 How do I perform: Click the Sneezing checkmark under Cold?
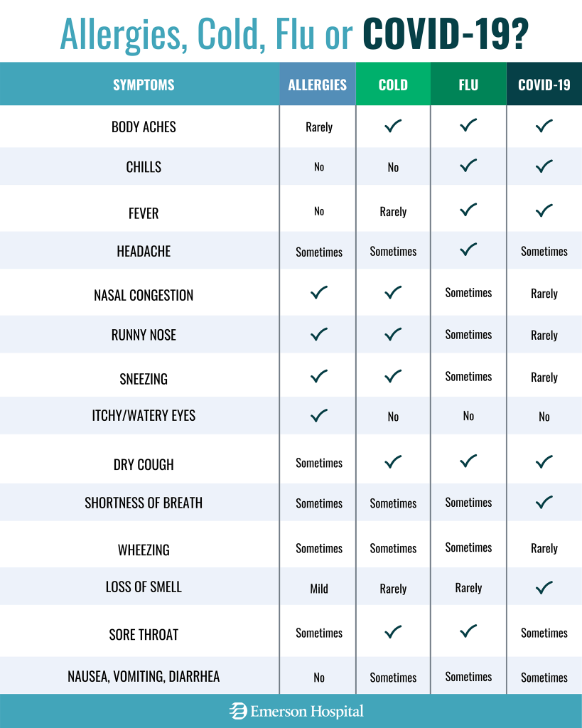tap(393, 375)
